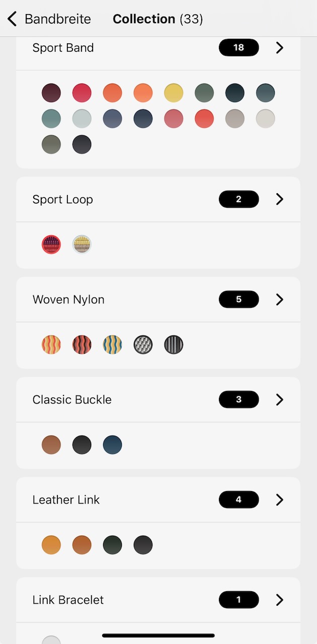This screenshot has height=644, width=317.
Task: Expand the Woven Nylon chevron
Action: click(x=280, y=299)
